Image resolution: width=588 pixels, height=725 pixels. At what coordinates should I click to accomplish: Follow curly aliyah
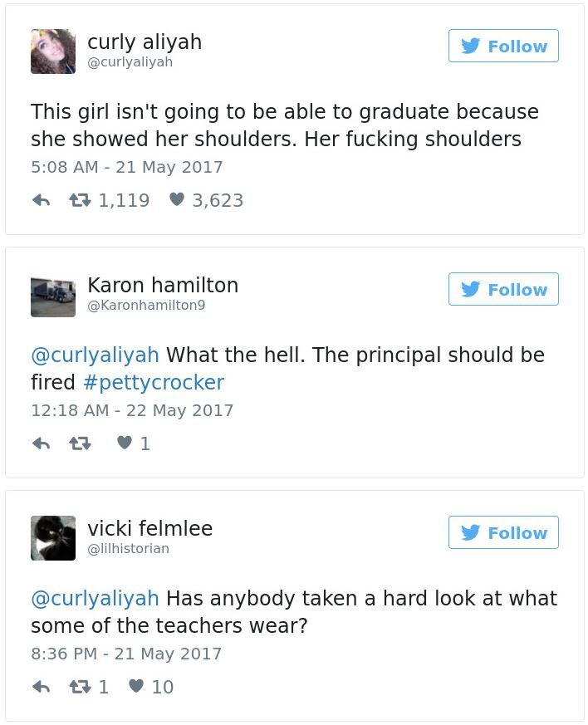[503, 47]
